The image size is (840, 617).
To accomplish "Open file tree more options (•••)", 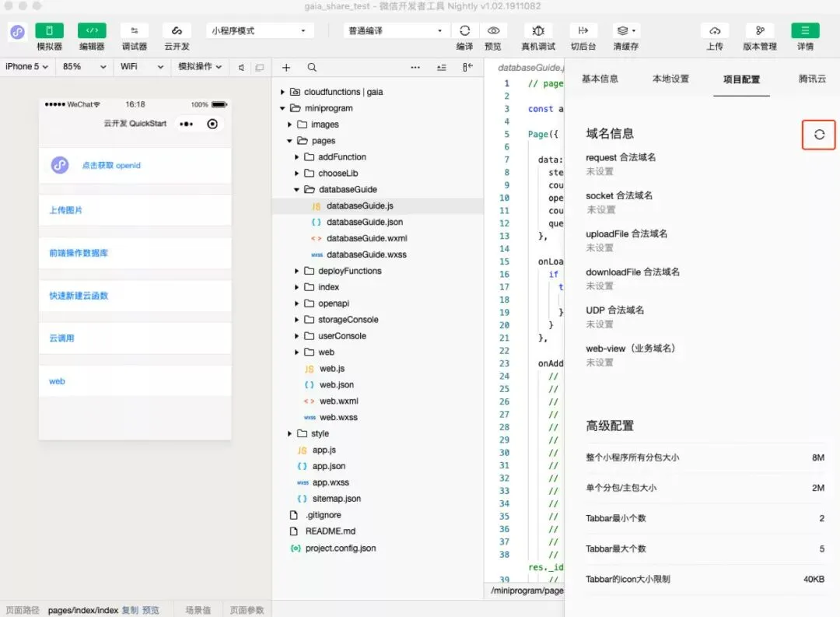I will coord(415,67).
